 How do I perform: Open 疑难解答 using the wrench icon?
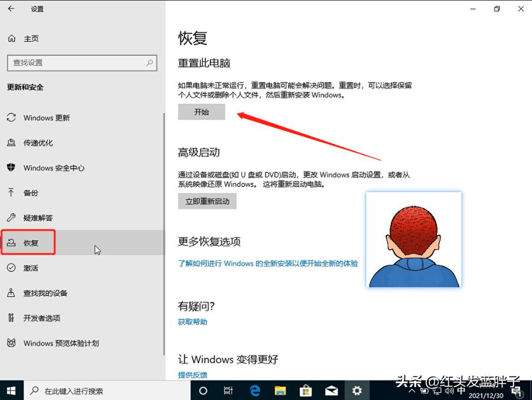tap(38, 218)
